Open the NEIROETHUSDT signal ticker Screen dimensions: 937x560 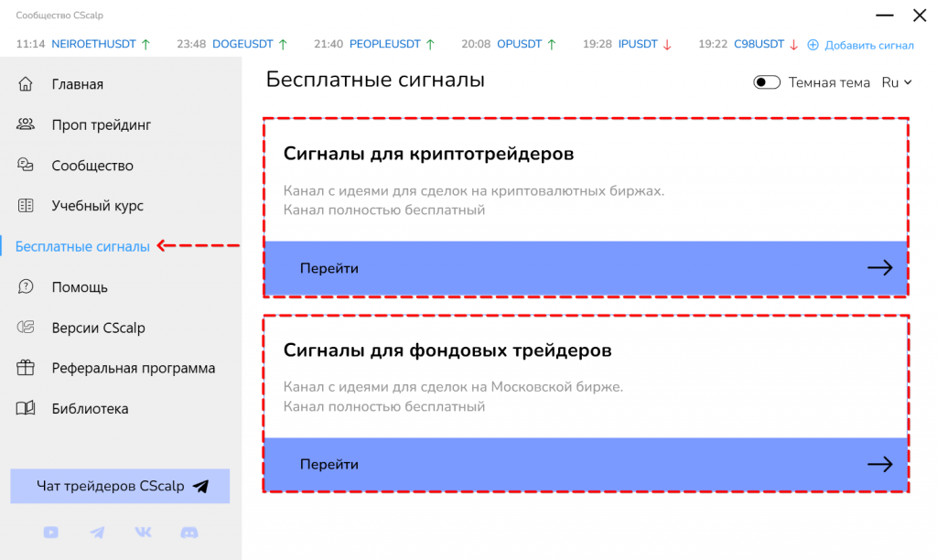[x=93, y=44]
